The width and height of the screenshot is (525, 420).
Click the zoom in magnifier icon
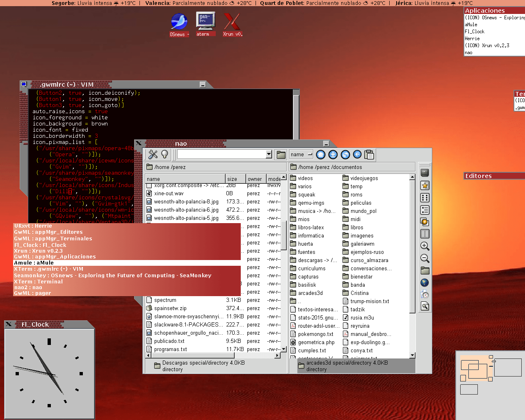point(425,246)
